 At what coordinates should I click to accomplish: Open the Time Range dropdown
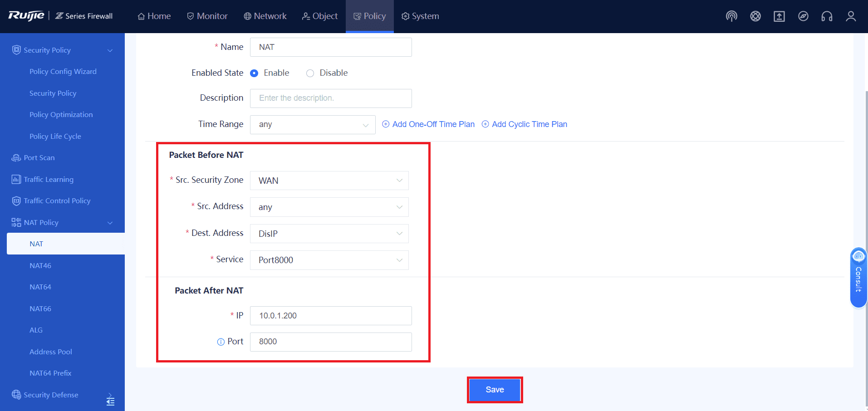(x=313, y=125)
